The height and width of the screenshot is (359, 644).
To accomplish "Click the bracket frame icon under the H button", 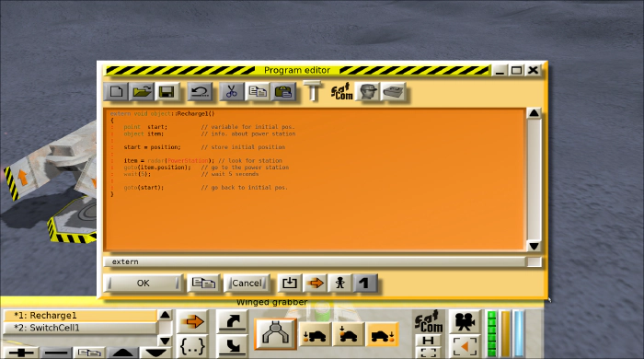I will coord(429,353).
